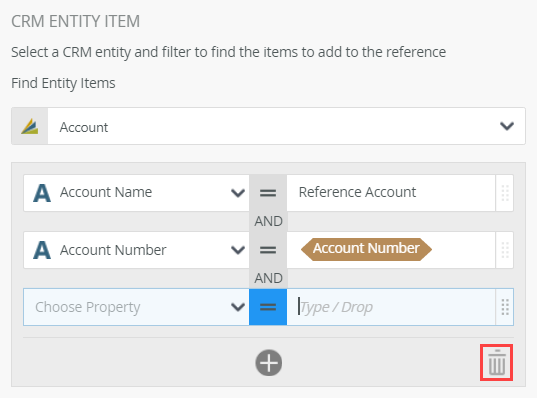Screen dimensions: 537x398
Task: Click the Type / Drop input field
Action: click(x=391, y=307)
